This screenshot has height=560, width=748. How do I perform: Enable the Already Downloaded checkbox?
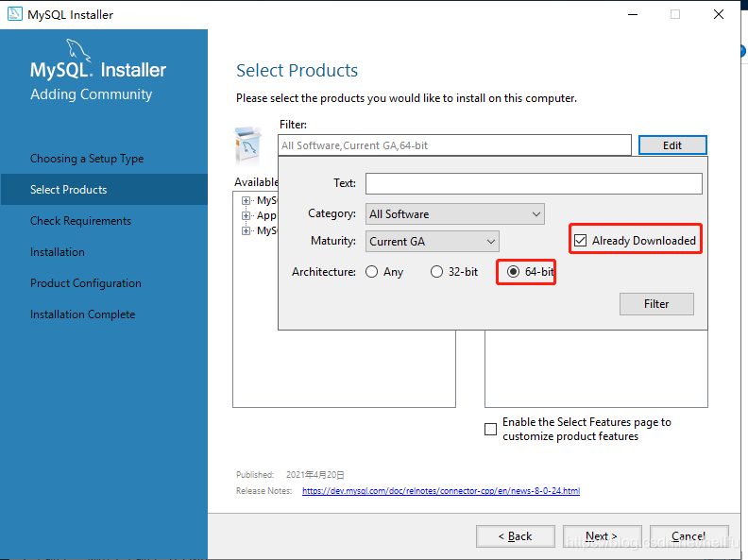click(580, 241)
